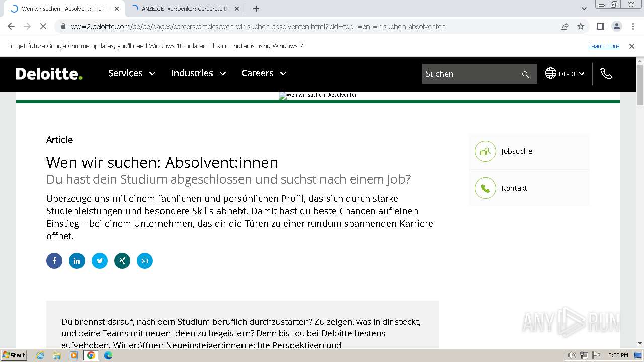The height and width of the screenshot is (362, 644).
Task: Open File Explorer from taskbar
Action: click(x=57, y=355)
